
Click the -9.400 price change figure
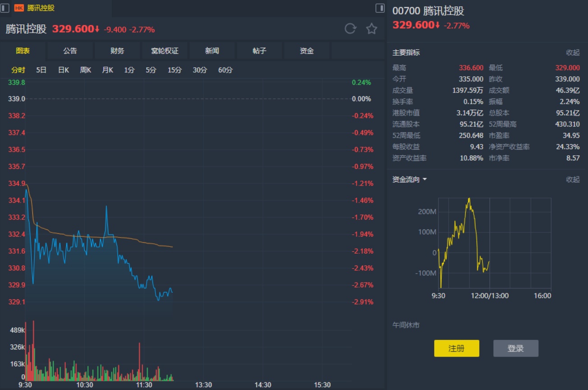115,30
